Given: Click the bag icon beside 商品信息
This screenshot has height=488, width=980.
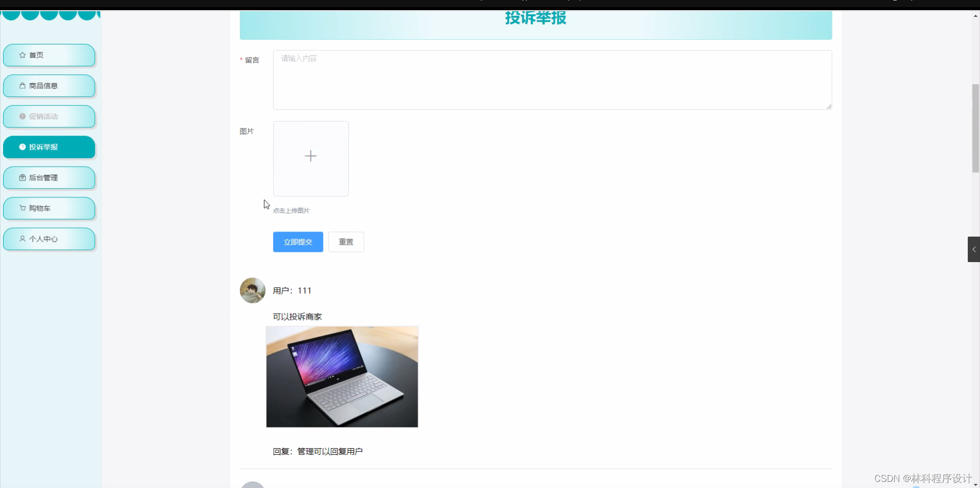Looking at the screenshot, I should tap(22, 86).
